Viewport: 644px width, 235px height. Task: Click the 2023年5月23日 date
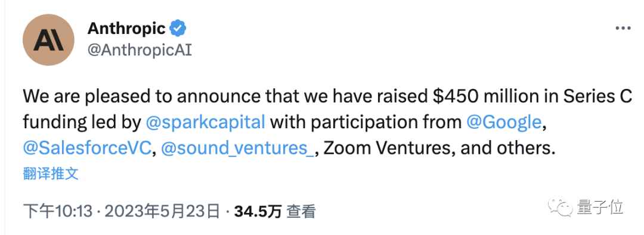point(162,212)
